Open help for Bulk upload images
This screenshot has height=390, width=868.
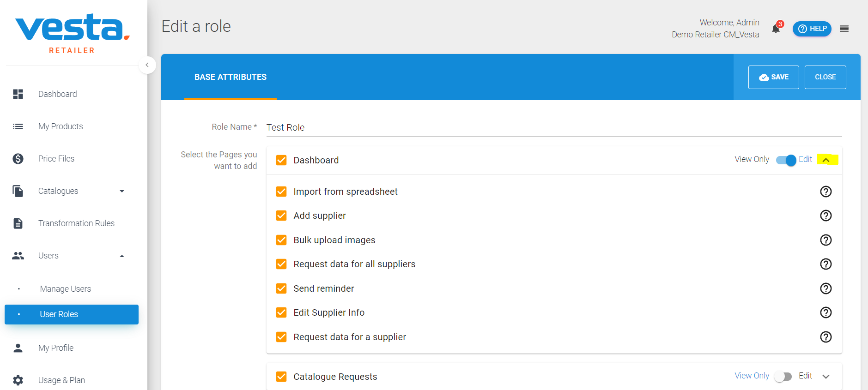[826, 240]
